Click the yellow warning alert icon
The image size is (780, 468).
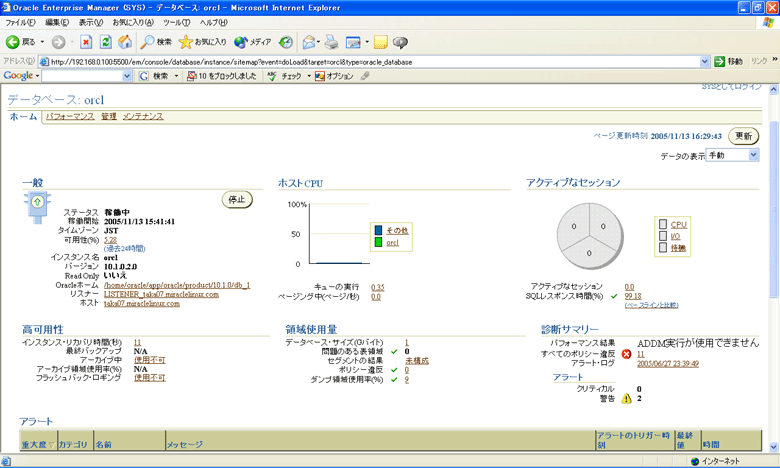click(x=626, y=398)
